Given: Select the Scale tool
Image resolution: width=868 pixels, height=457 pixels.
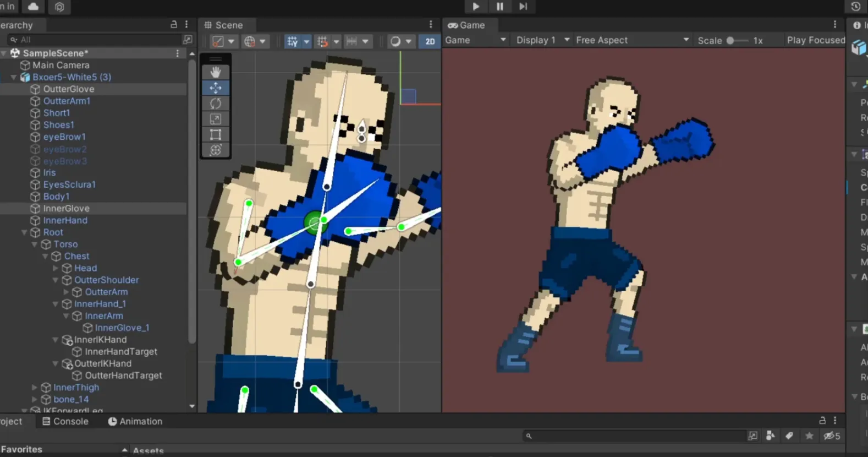Looking at the screenshot, I should pyautogui.click(x=216, y=119).
